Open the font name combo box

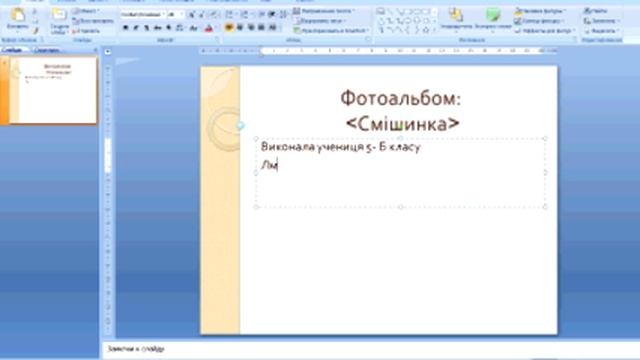[x=143, y=15]
